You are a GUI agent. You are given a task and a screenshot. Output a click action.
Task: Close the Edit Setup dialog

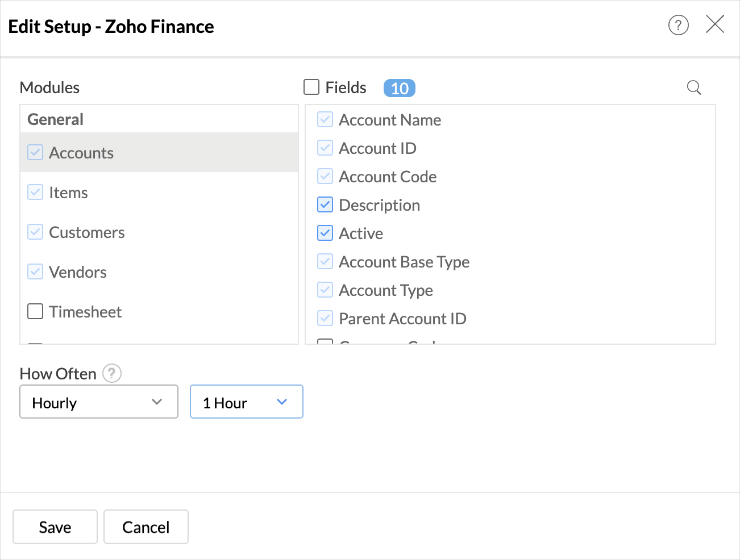(714, 24)
